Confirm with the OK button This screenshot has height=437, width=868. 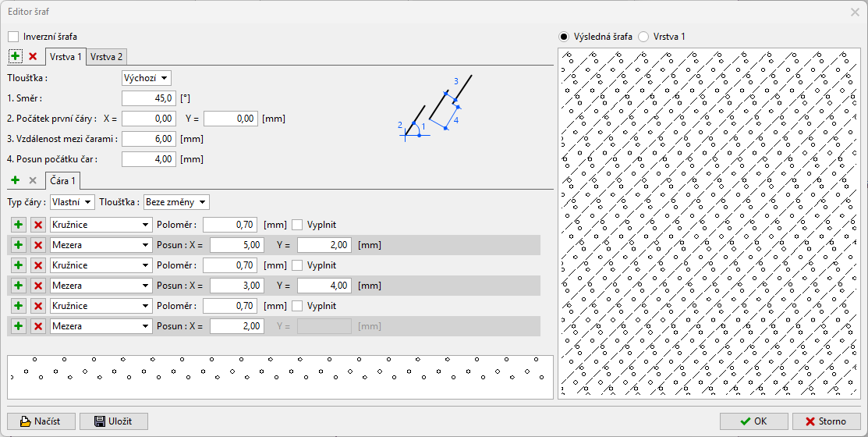click(x=753, y=421)
